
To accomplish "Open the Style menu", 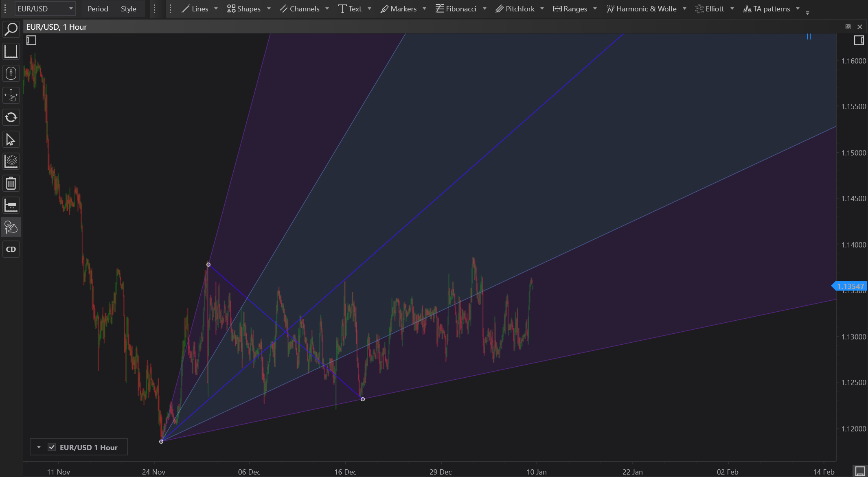I will click(x=128, y=9).
